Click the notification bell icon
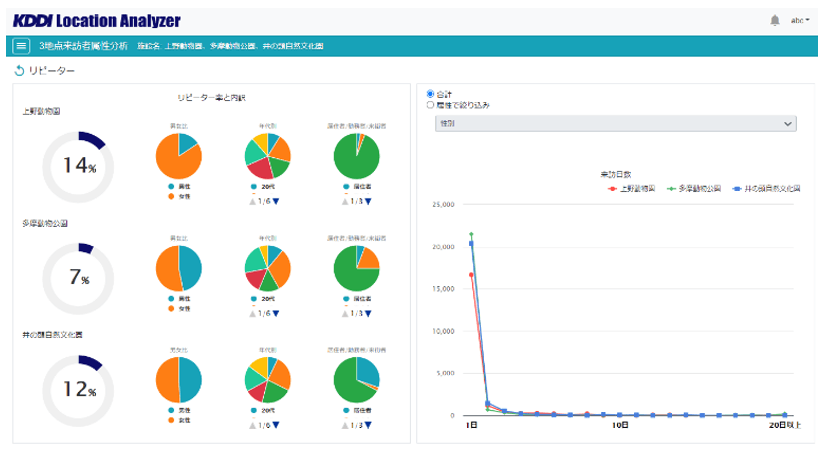This screenshot has width=832, height=463. click(x=775, y=20)
